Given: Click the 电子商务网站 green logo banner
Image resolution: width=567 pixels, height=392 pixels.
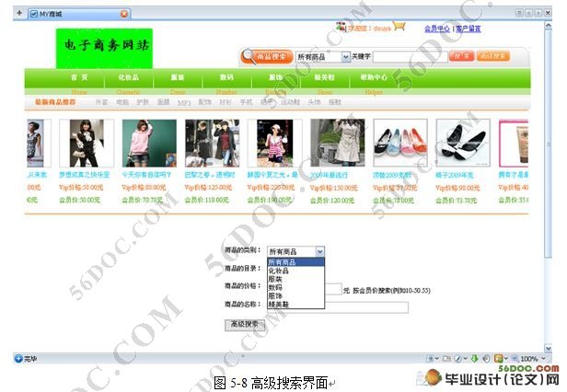Looking at the screenshot, I should pos(105,48).
